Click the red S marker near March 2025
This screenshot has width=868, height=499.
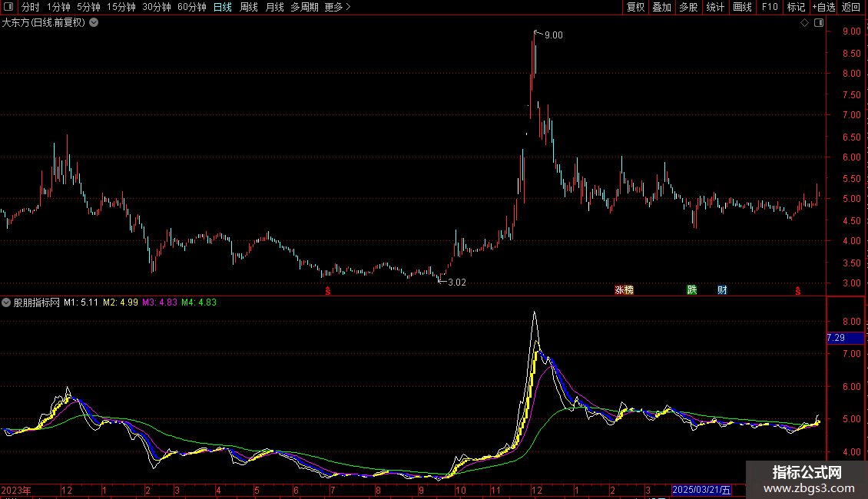pos(797,291)
